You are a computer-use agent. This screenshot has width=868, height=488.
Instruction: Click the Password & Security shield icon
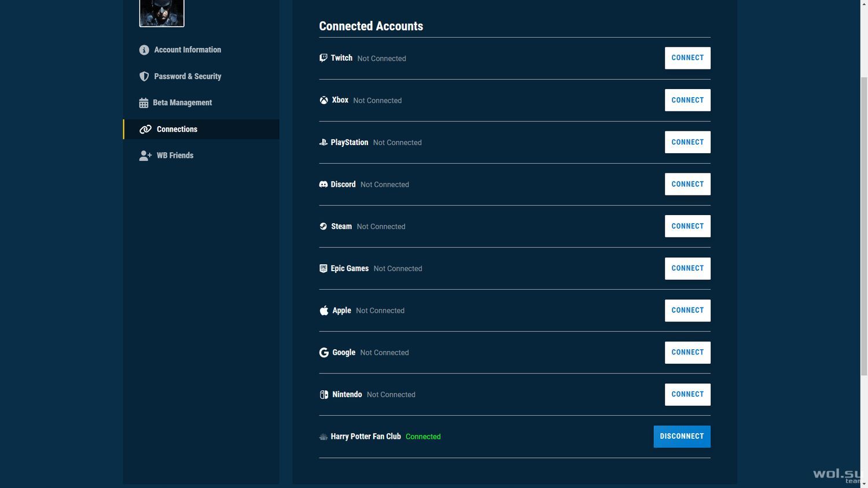pos(144,76)
